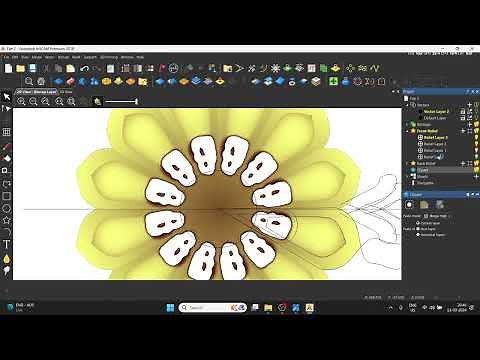Select Default Layer in the Project tree
This screenshot has width=480, height=360.
[x=435, y=118]
